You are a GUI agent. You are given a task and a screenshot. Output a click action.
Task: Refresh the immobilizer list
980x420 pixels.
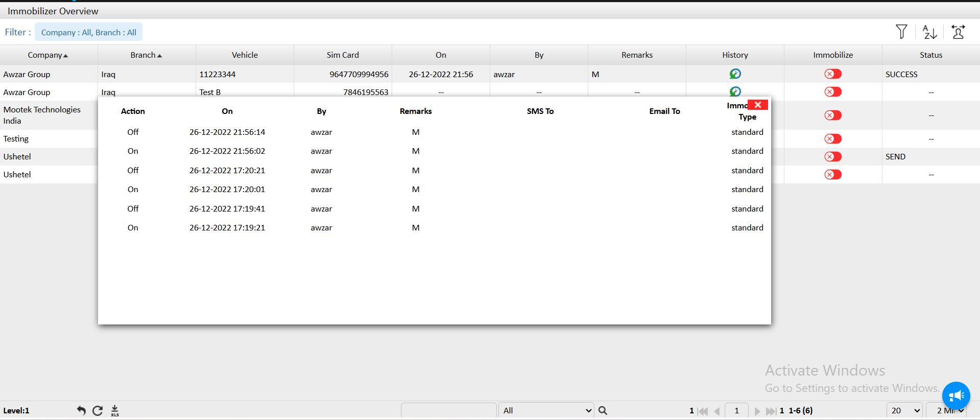click(98, 410)
